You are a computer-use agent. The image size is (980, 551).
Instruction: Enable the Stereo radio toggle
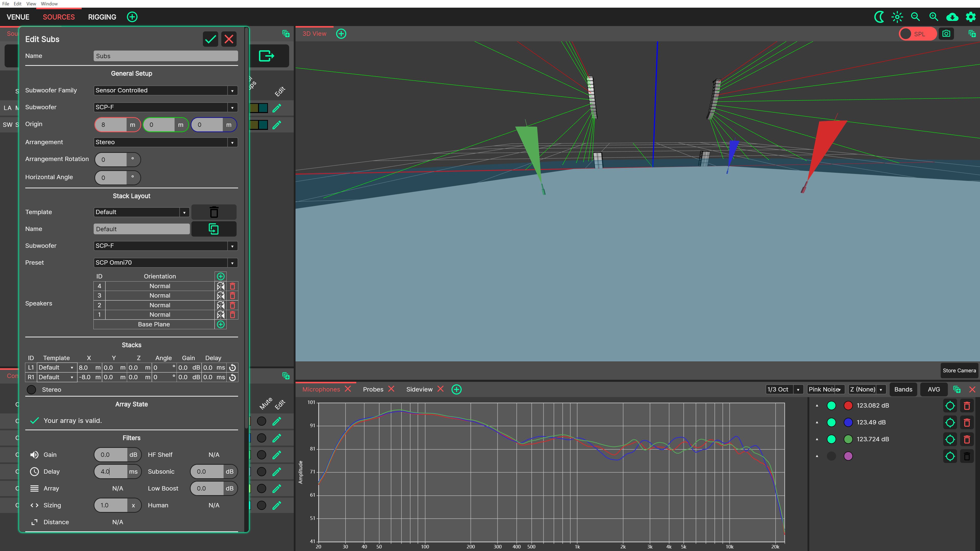(x=32, y=390)
